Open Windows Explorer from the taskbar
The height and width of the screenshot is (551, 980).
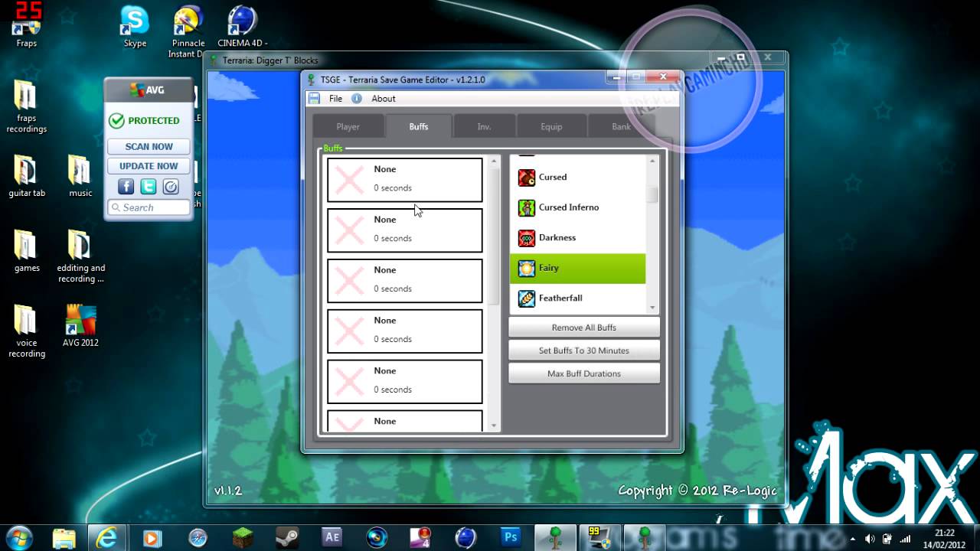(x=64, y=537)
